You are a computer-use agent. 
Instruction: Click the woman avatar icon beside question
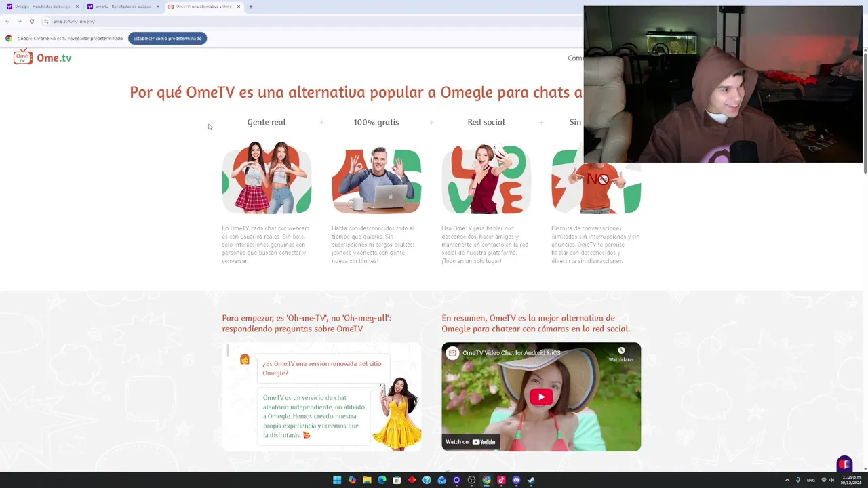pyautogui.click(x=245, y=359)
